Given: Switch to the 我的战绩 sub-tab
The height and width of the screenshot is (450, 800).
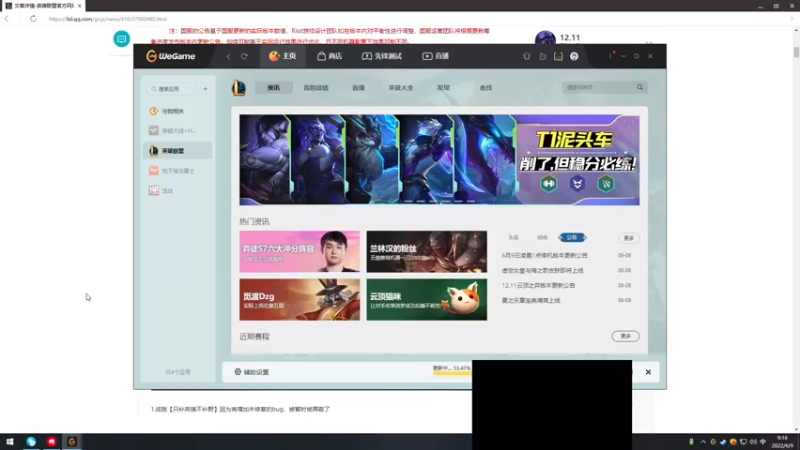Looking at the screenshot, I should coord(316,88).
